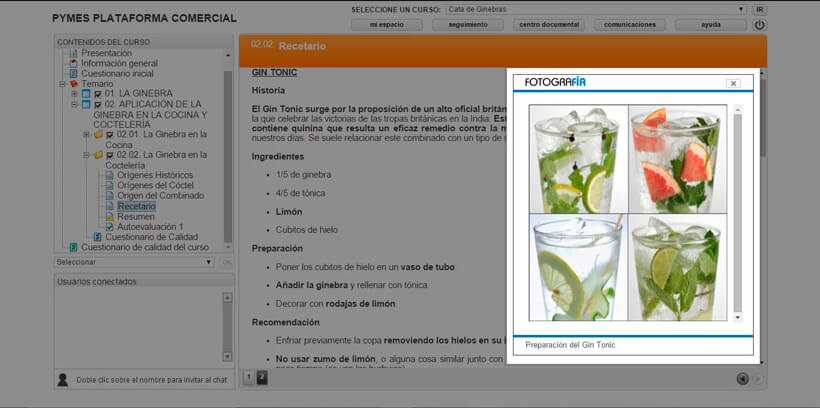Click blue module icon beside 02. APLICACIÓN DE LA GINEBRA

86,104
